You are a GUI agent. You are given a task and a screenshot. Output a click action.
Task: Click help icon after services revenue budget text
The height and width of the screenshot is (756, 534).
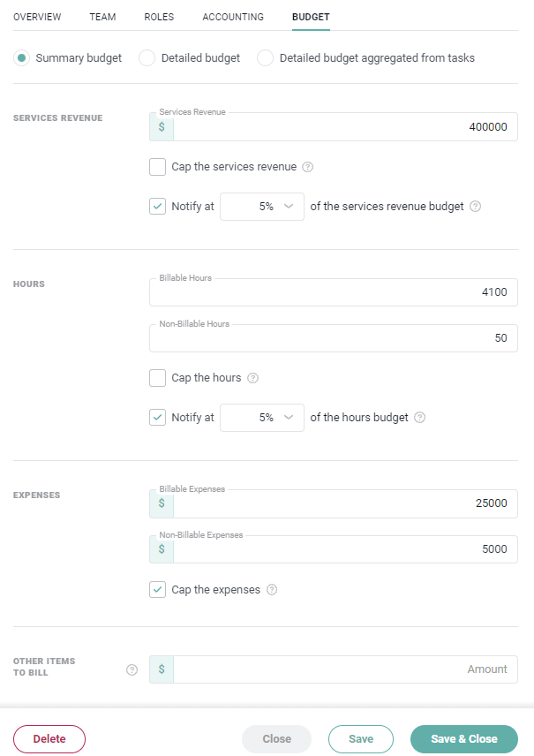point(475,207)
